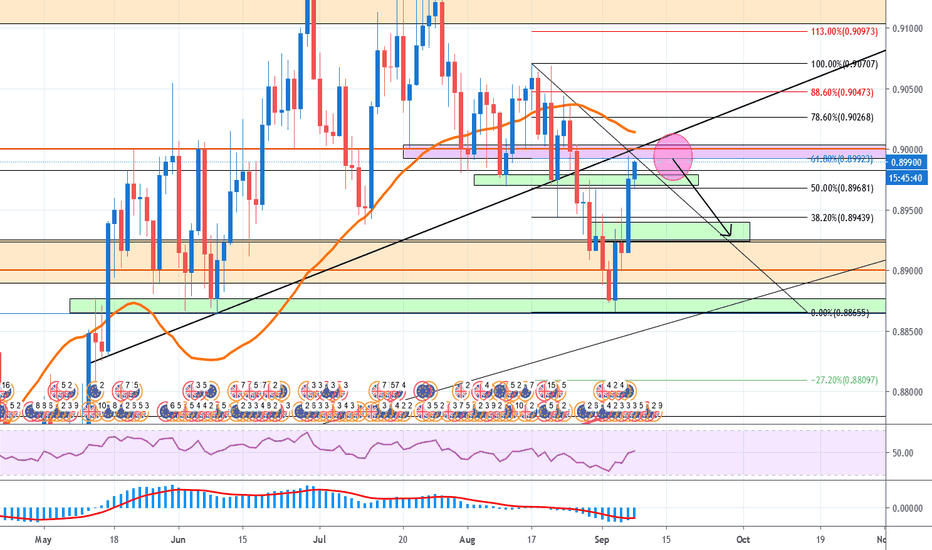Select the 61.80%(0.89923) Fibonacci label
The height and width of the screenshot is (550, 932).
841,159
